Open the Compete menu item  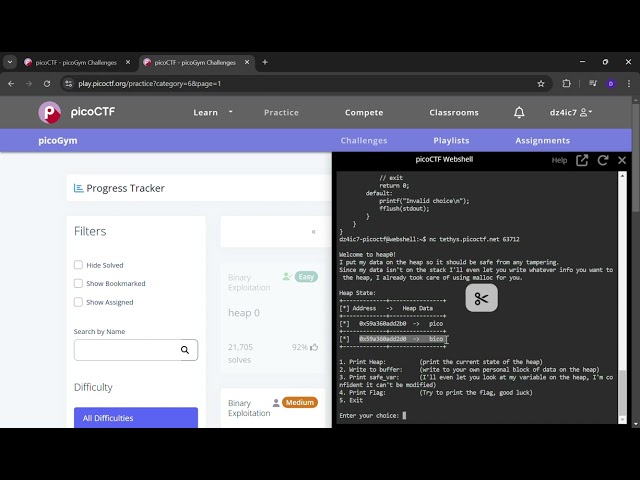pos(364,112)
